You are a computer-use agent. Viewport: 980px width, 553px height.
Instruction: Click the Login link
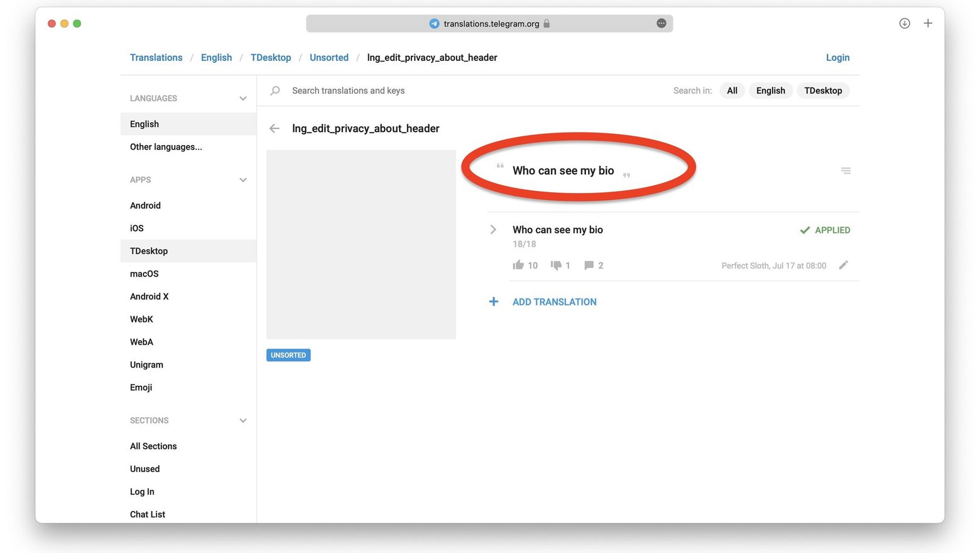pos(837,57)
